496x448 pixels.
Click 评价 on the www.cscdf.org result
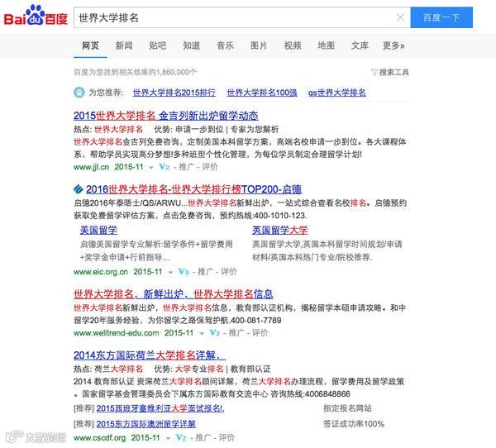click(x=227, y=437)
